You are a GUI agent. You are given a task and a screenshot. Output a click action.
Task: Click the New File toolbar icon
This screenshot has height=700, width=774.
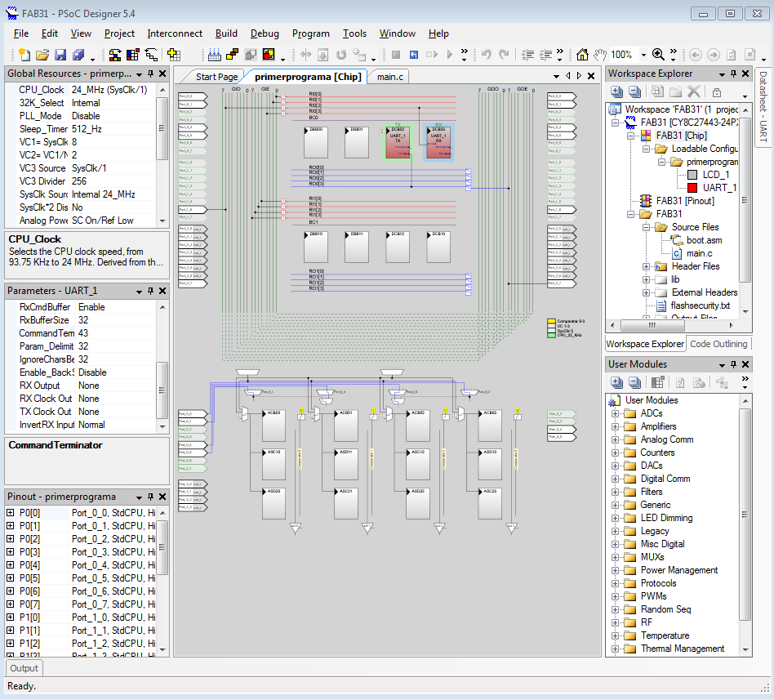click(24, 55)
